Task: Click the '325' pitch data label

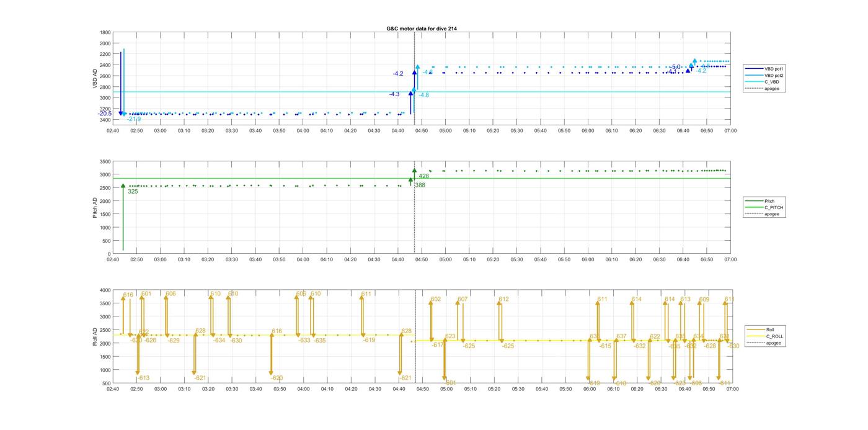Action: pyautogui.click(x=133, y=192)
